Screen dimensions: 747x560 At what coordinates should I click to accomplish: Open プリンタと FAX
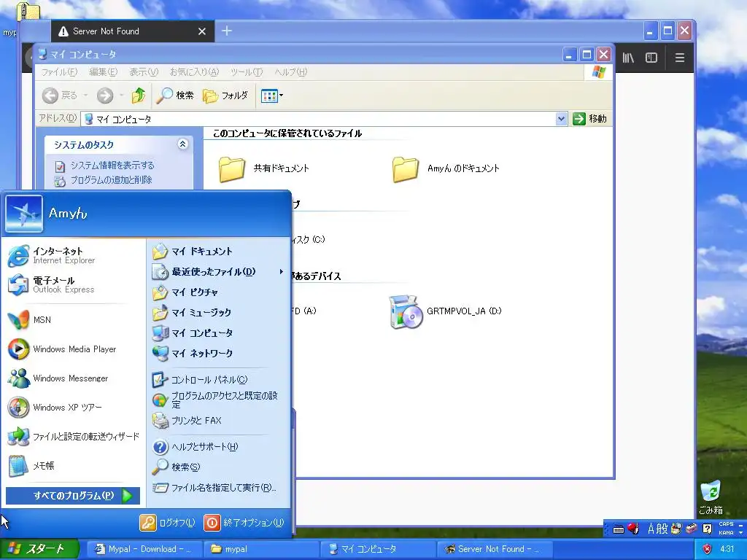217,421
